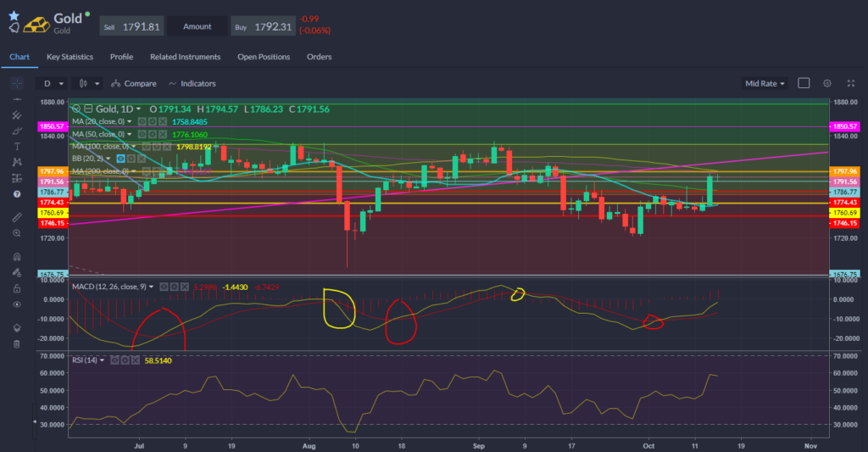Expand MA (50, close, 0) options arrow
This screenshot has height=452, width=868.
(x=130, y=134)
